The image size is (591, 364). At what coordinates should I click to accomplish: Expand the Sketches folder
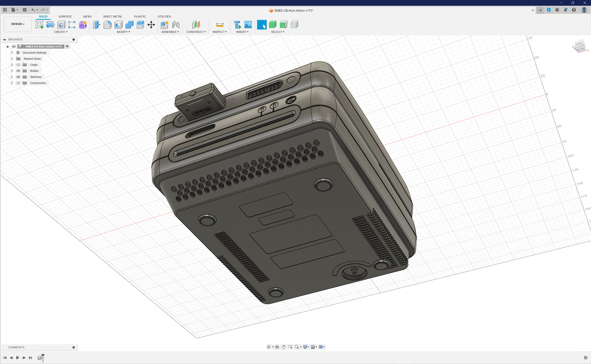12,77
